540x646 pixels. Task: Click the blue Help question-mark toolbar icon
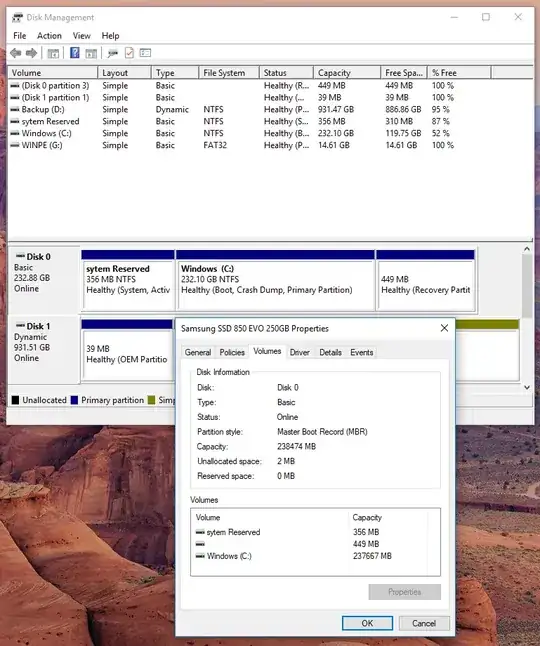point(75,53)
